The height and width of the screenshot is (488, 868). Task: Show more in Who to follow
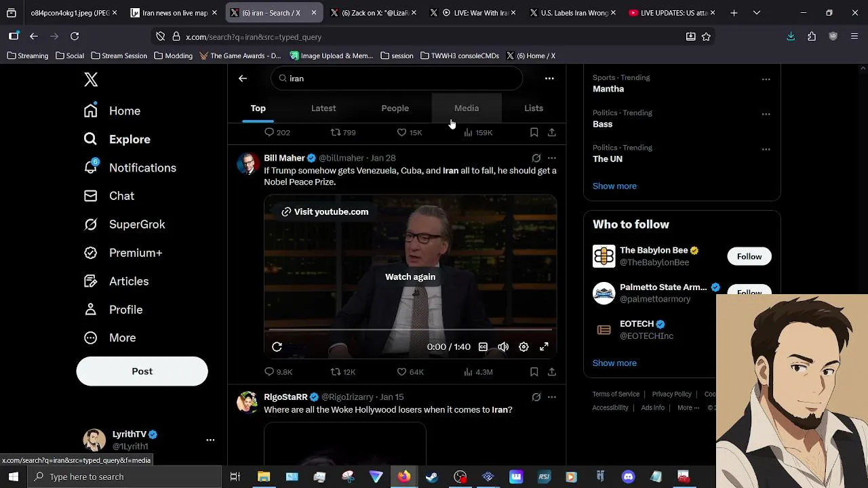click(x=614, y=363)
